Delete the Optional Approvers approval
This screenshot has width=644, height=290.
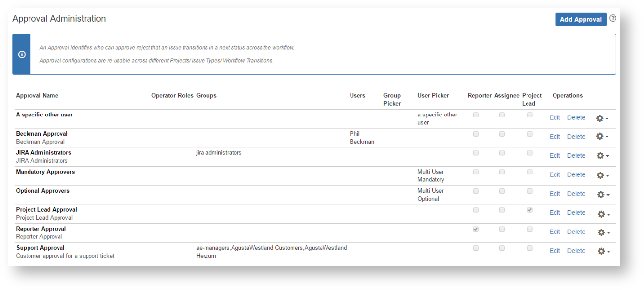coord(576,194)
